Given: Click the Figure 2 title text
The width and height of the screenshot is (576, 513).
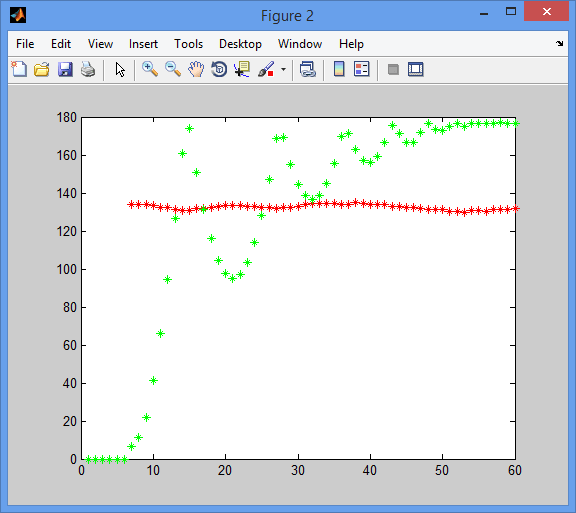Looking at the screenshot, I should 287,16.
